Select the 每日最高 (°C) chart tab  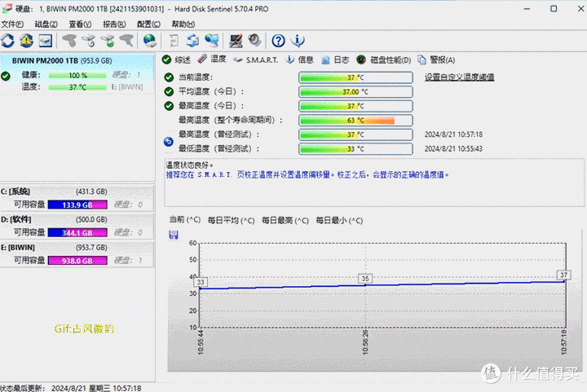pyautogui.click(x=285, y=220)
